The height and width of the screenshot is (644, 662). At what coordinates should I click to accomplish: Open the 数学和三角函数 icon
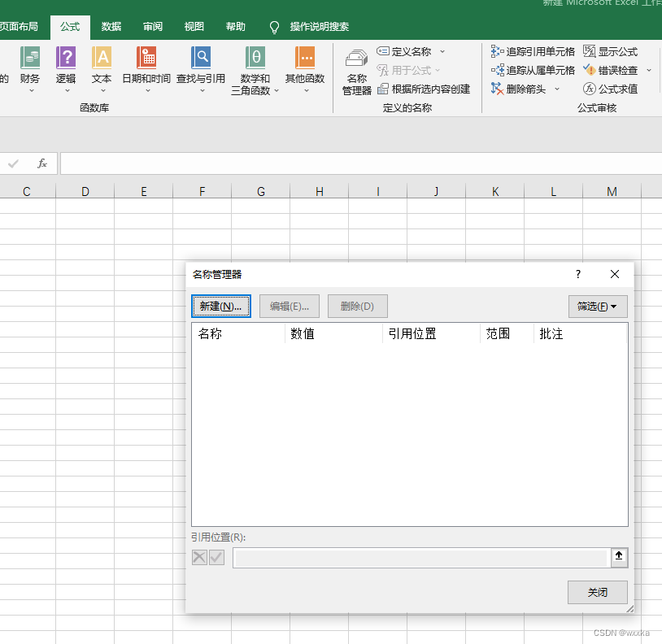point(255,58)
